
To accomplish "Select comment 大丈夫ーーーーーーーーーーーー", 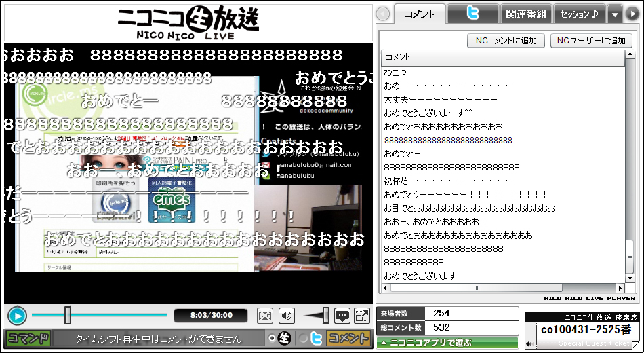I will click(x=503, y=100).
